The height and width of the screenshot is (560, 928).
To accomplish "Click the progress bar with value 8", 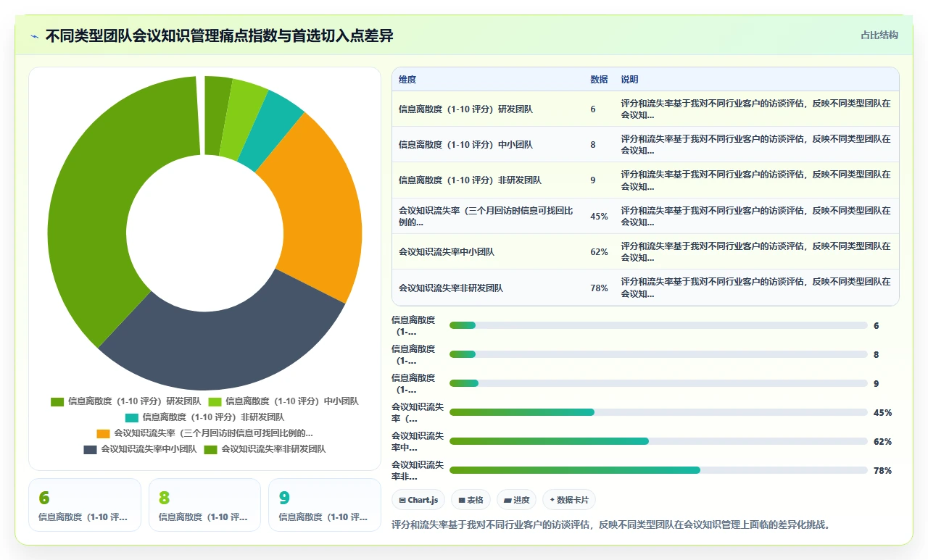I will click(x=658, y=354).
